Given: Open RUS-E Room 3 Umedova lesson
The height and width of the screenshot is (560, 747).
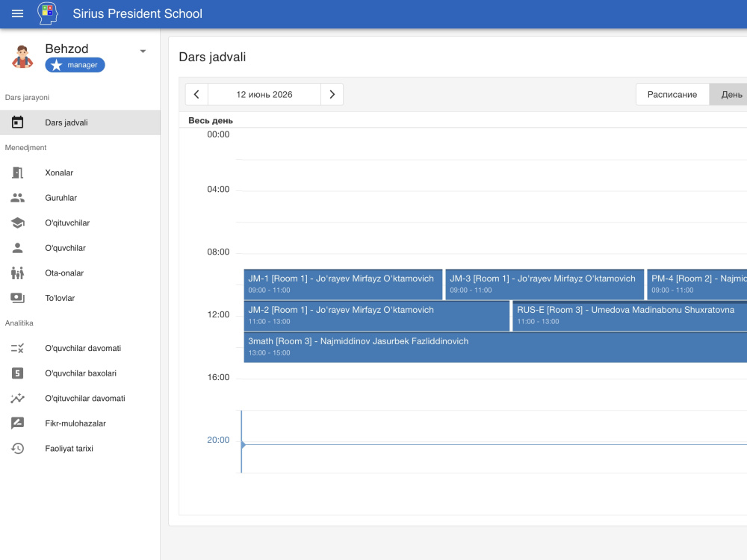Looking at the screenshot, I should [x=630, y=316].
